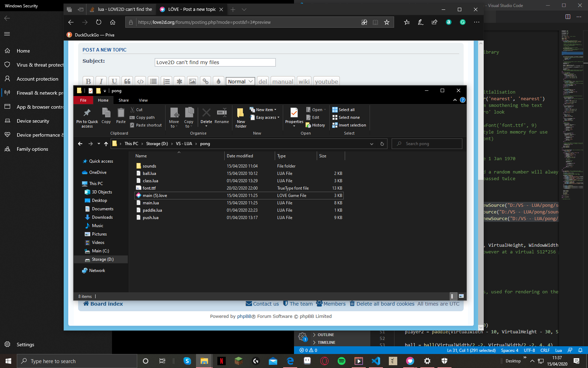Image resolution: width=588 pixels, height=368 pixels.
Task: Select the sounds folder row
Action: 239,166
